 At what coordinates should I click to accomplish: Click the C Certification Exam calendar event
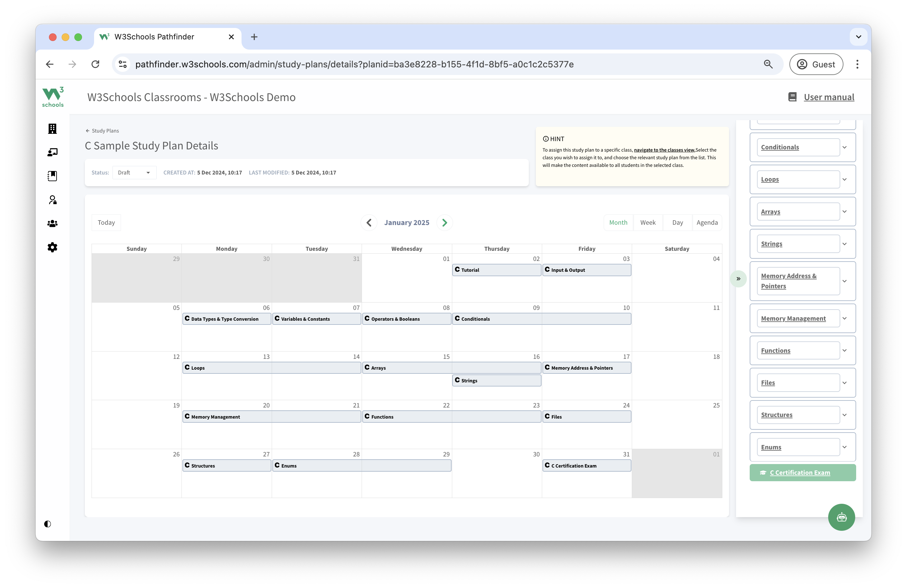pos(586,466)
